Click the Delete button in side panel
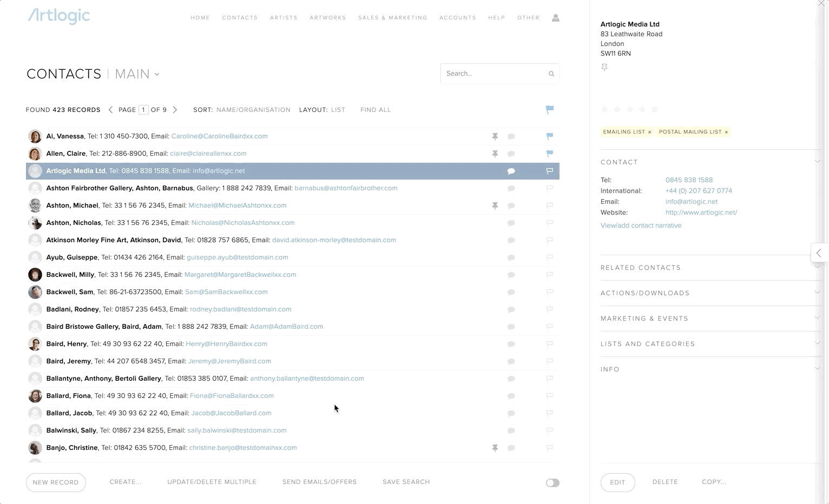This screenshot has width=829, height=504. pyautogui.click(x=665, y=482)
